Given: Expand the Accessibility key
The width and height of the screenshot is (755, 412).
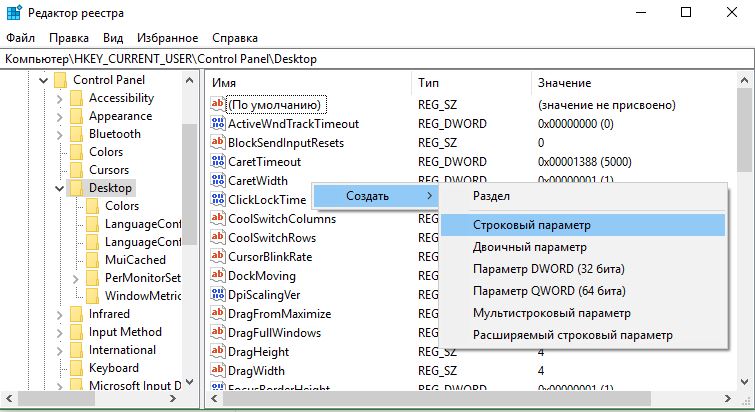Looking at the screenshot, I should [x=59, y=99].
